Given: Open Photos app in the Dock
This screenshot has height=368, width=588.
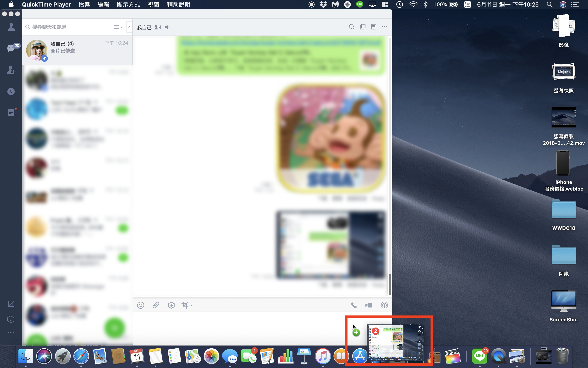Looking at the screenshot, I should [x=211, y=356].
